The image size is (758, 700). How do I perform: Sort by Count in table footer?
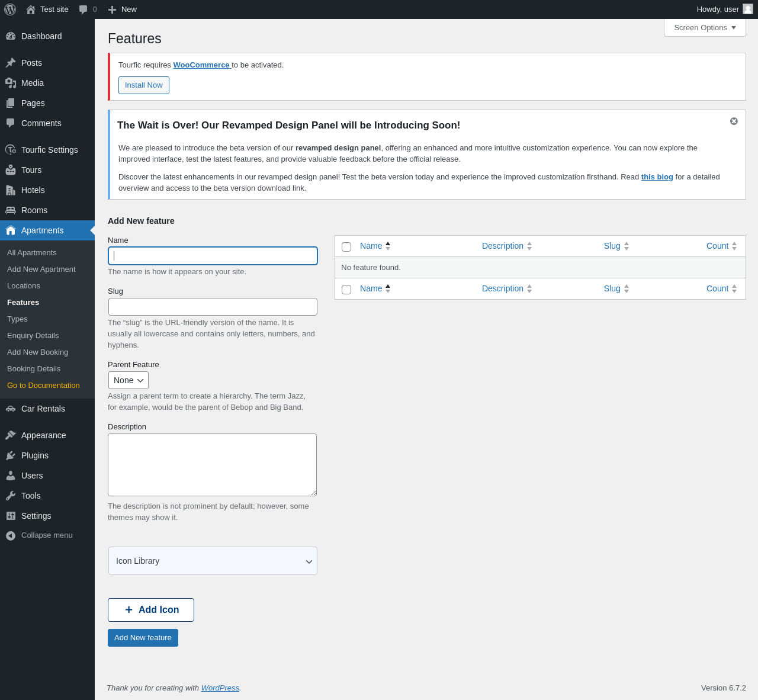pos(722,288)
